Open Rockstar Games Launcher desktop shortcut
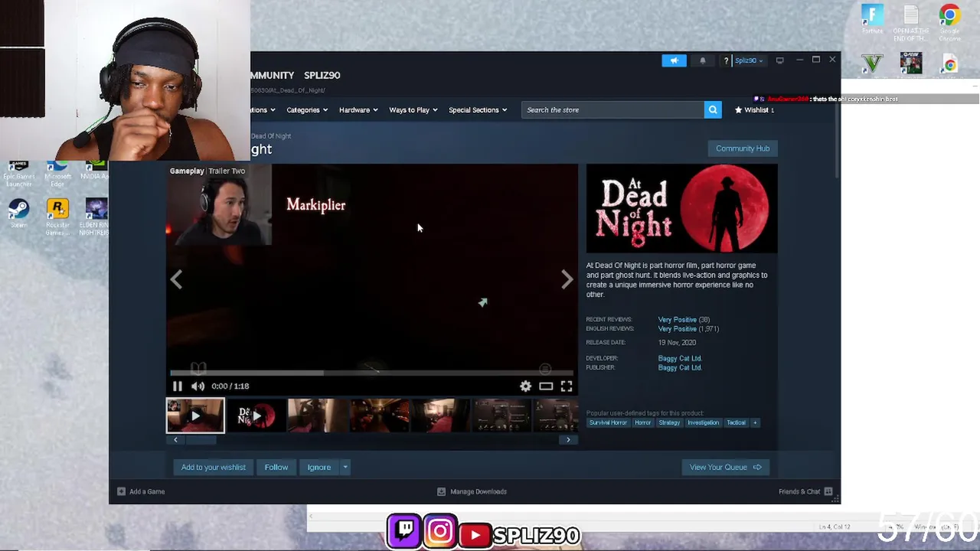This screenshot has width=980, height=551. [57, 217]
